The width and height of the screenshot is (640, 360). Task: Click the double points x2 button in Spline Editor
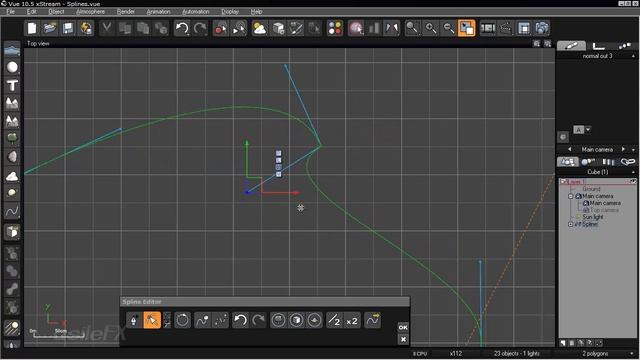point(352,320)
